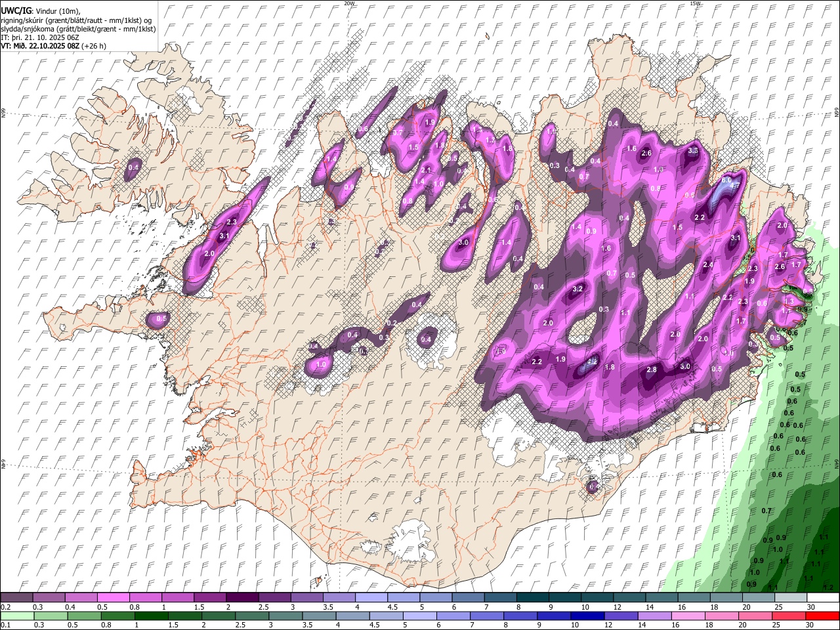Click the 'rigning/skúrir' legend description line
The height and width of the screenshot is (630, 840).
tap(77, 20)
